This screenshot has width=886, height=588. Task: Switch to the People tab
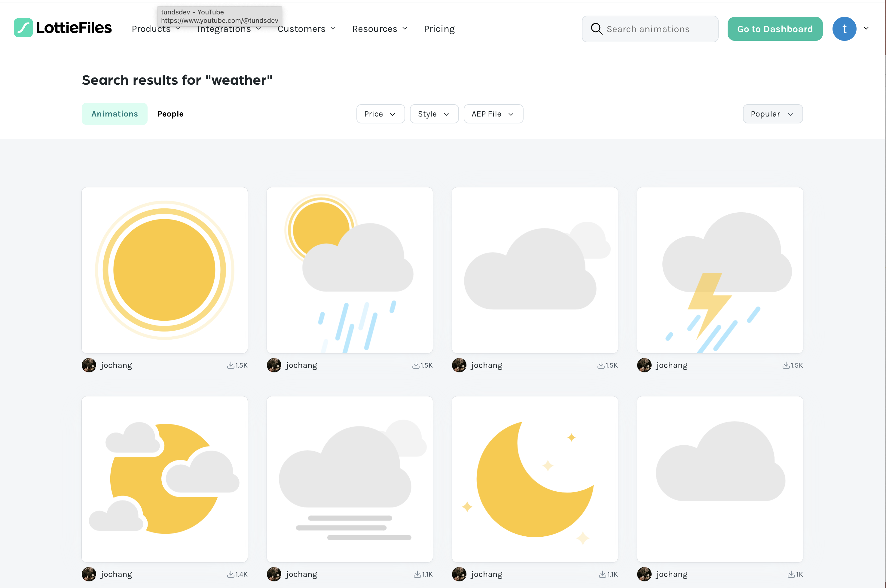(170, 114)
